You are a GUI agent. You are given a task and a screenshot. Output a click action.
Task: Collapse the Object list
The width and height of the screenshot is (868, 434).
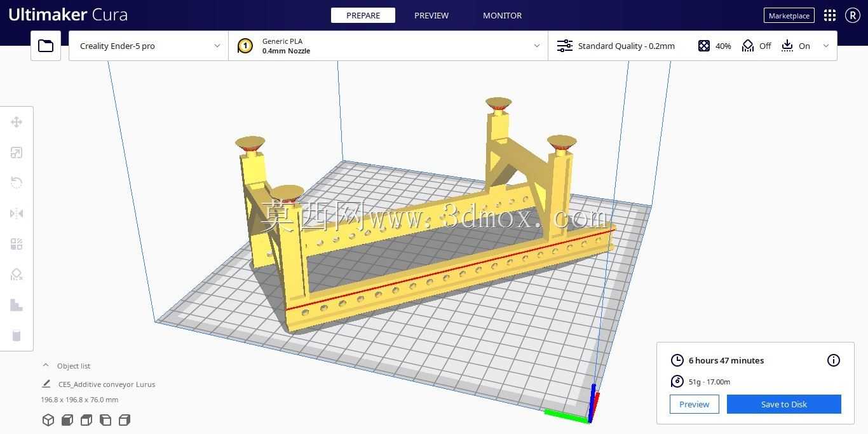point(46,365)
